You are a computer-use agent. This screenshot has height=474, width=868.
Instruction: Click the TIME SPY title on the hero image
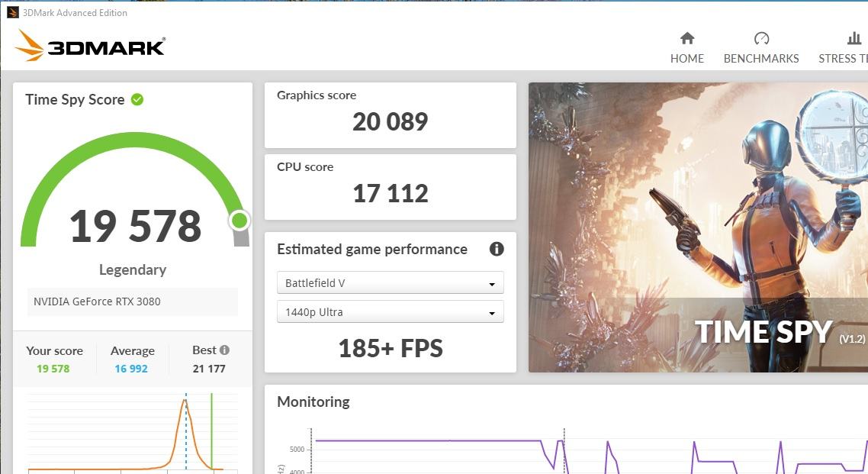click(764, 332)
